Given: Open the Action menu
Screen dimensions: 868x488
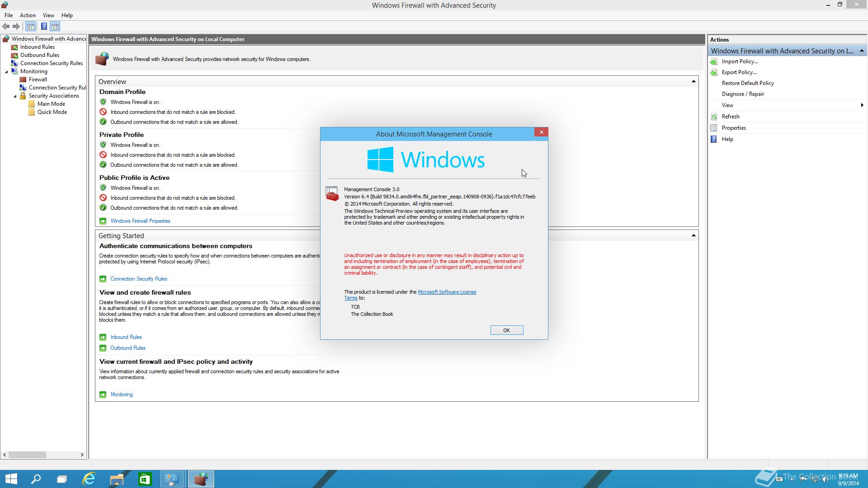Looking at the screenshot, I should tap(28, 15).
